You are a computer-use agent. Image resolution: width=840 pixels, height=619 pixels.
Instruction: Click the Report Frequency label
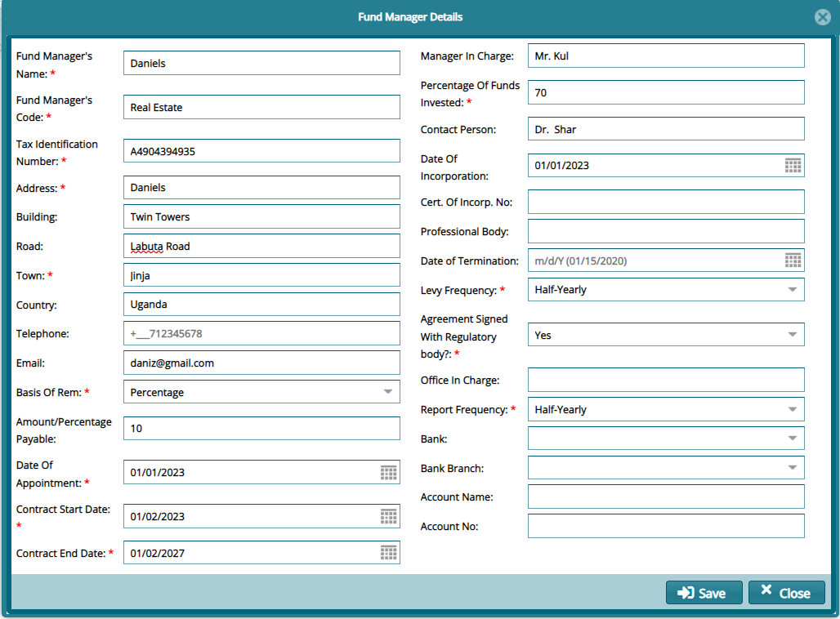464,410
